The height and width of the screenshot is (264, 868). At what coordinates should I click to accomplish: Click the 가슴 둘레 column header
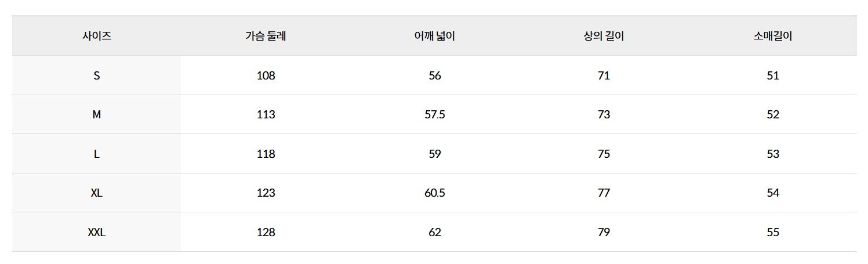pos(266,36)
